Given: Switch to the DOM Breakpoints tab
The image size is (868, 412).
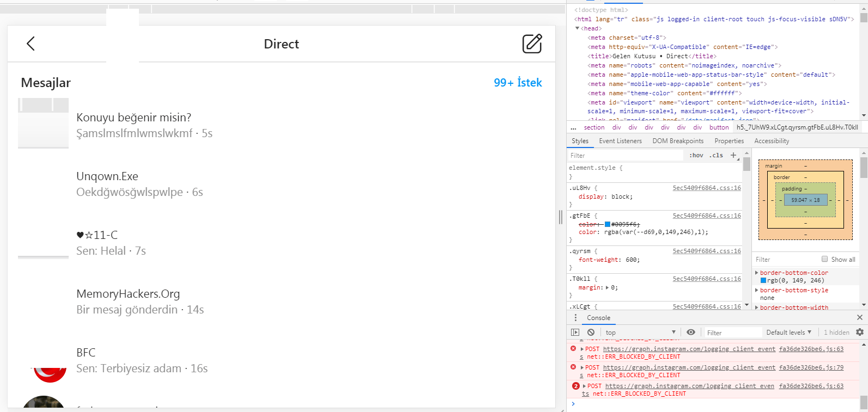Looking at the screenshot, I should (x=678, y=141).
